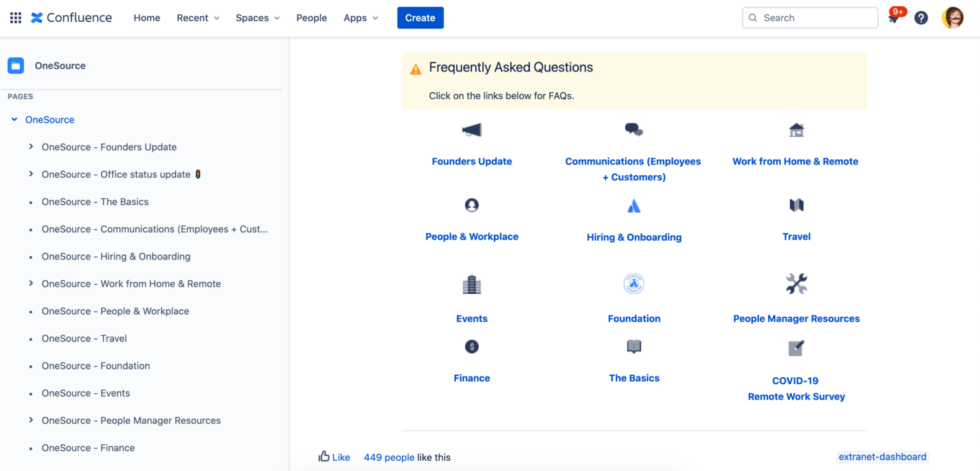Open the Home menu item
The image size is (980, 471).
pos(147,18)
